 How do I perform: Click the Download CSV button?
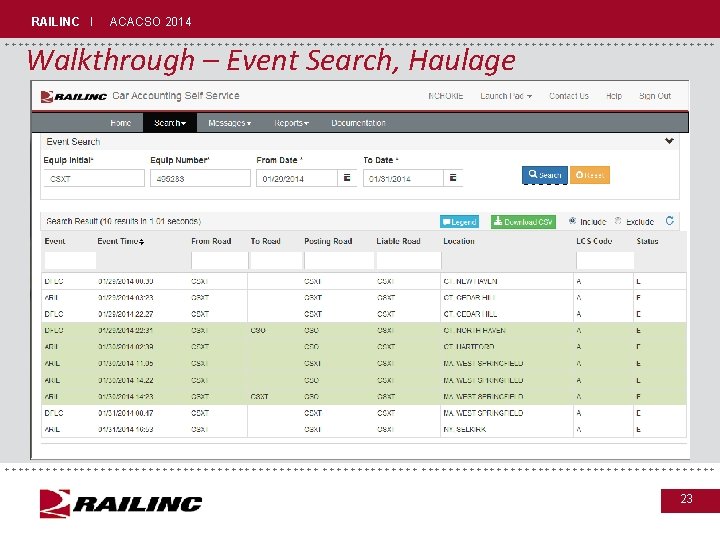[523, 222]
